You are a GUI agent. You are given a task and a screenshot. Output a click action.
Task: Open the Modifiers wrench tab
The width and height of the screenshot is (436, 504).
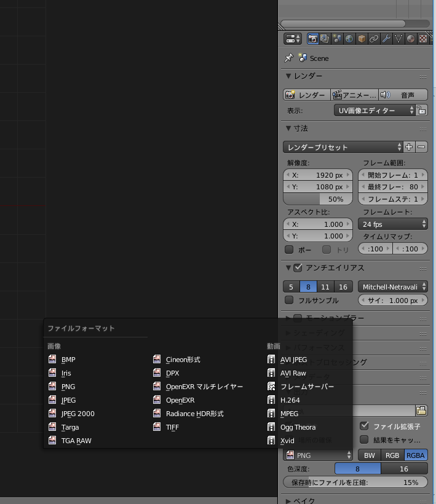[x=386, y=39]
